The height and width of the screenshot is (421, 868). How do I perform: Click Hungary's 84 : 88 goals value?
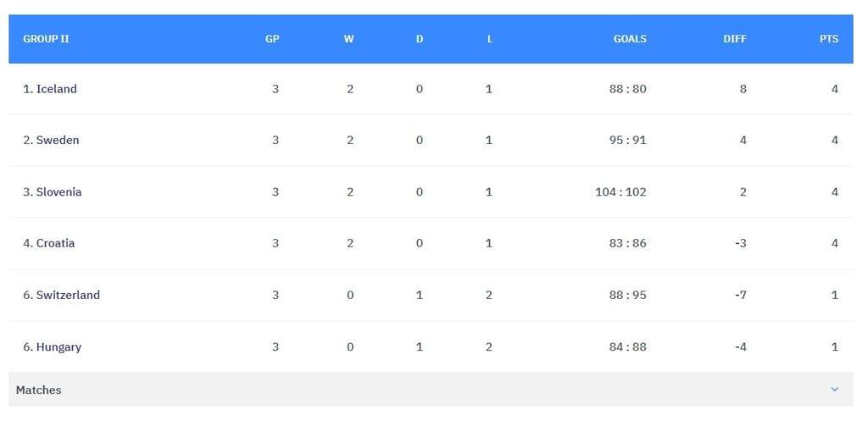[x=627, y=347]
